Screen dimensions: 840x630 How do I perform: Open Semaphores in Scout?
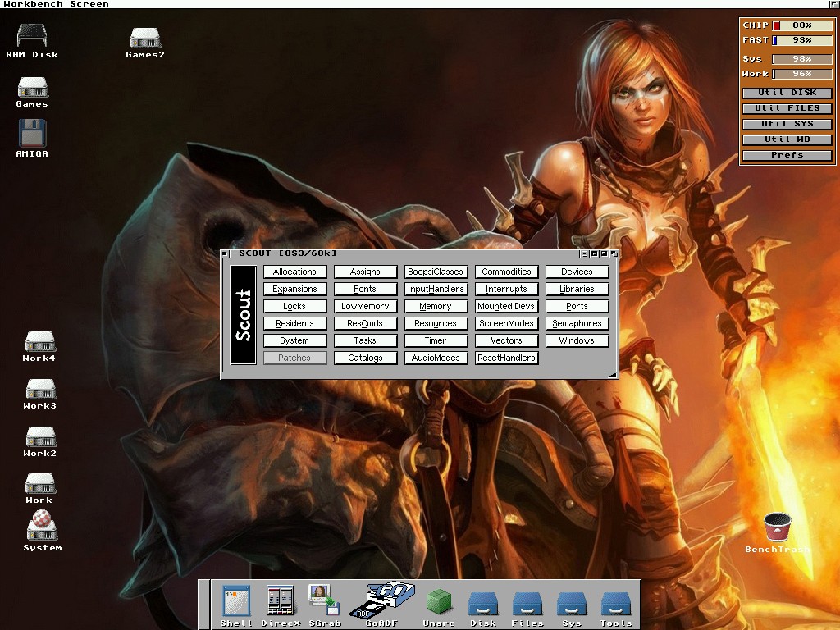point(577,323)
